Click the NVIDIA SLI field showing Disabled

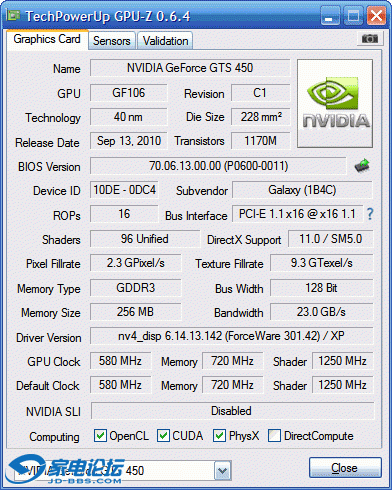coord(232,411)
